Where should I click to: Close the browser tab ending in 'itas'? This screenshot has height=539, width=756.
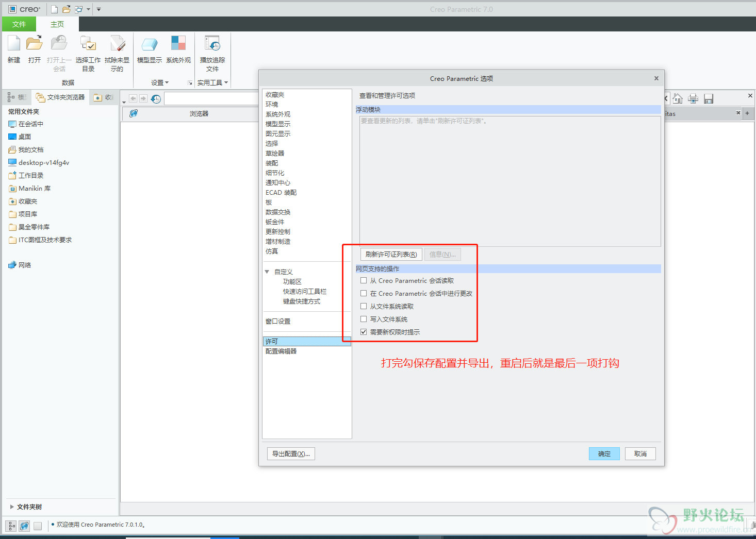(738, 112)
